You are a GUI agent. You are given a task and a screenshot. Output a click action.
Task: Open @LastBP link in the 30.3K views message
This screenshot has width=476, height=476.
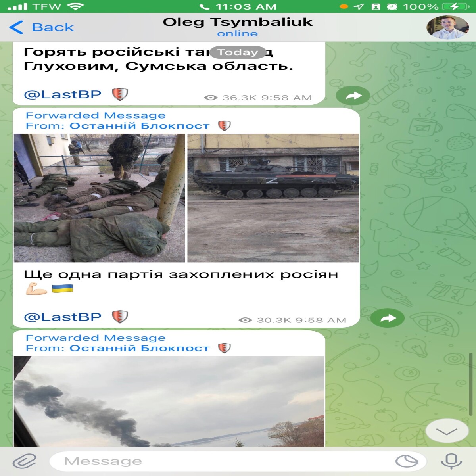pyautogui.click(x=63, y=317)
